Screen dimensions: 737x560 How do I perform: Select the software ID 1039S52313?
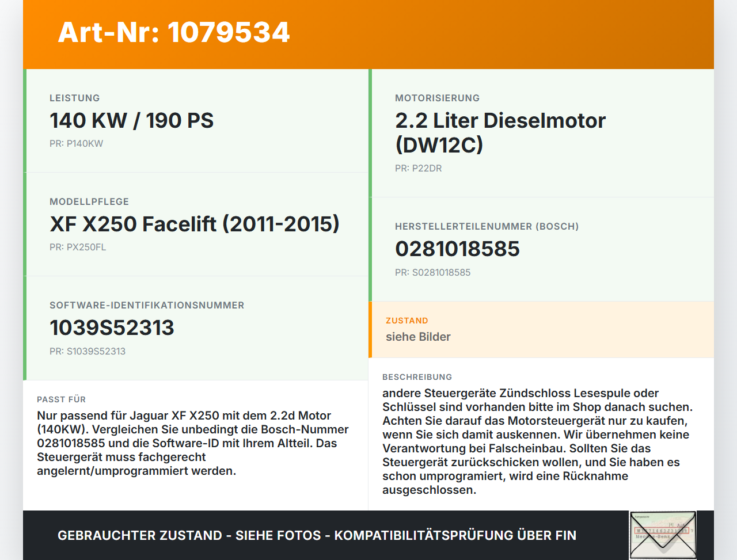coord(112,327)
